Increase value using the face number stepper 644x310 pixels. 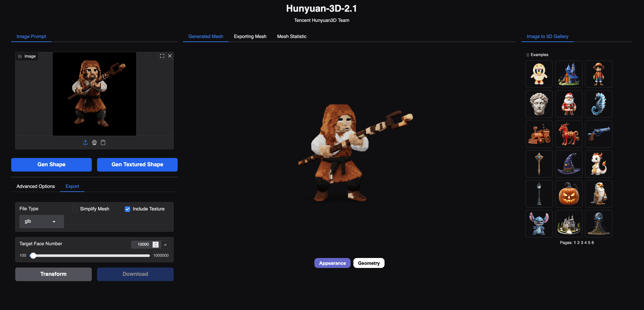pyautogui.click(x=156, y=243)
